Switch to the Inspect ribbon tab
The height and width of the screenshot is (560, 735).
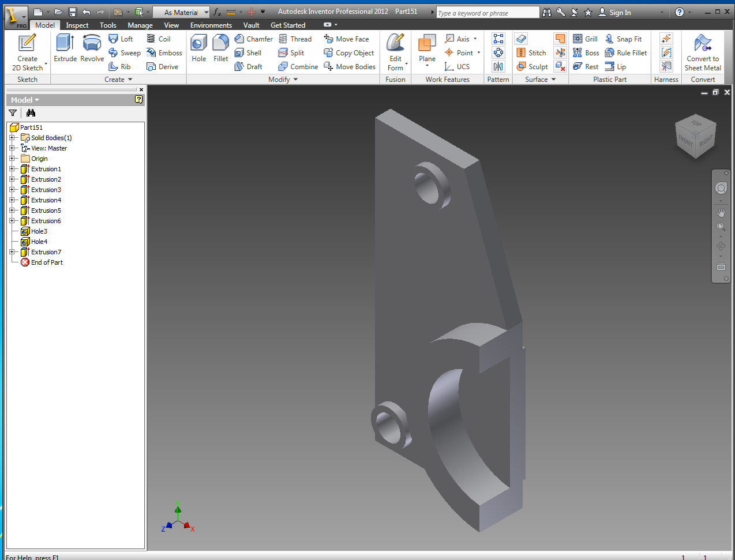(77, 25)
